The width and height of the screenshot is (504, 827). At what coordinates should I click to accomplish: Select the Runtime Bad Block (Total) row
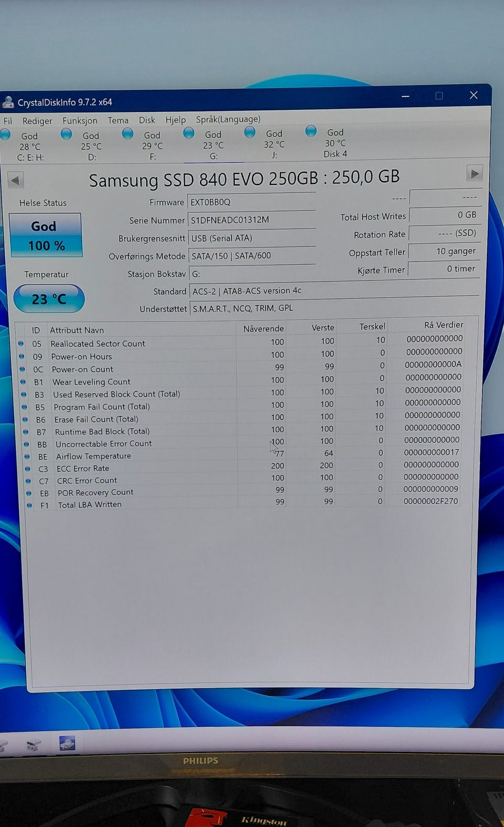coord(242,430)
